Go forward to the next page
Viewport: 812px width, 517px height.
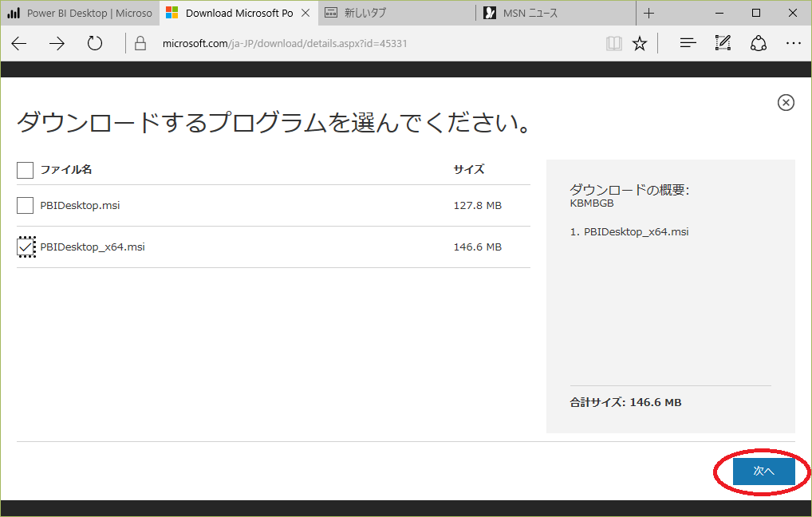(57, 44)
